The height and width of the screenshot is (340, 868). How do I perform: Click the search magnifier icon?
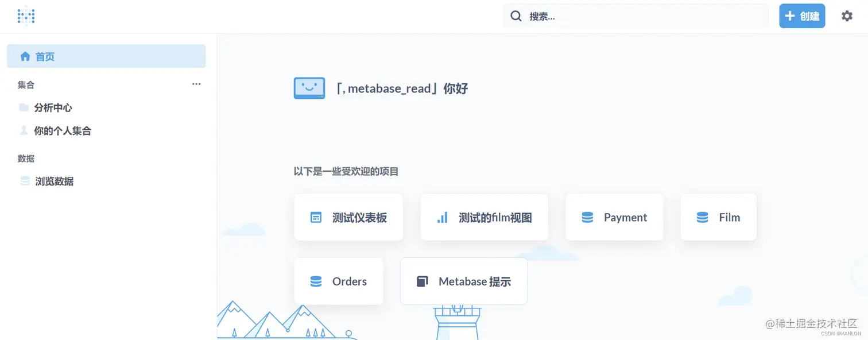pyautogui.click(x=516, y=16)
